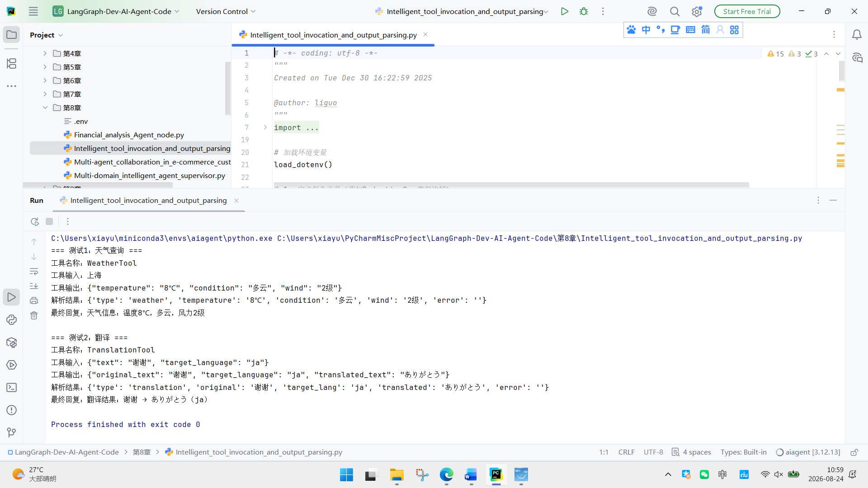Image resolution: width=868 pixels, height=488 pixels.
Task: Open the main hamburger menu
Action: (x=33, y=11)
